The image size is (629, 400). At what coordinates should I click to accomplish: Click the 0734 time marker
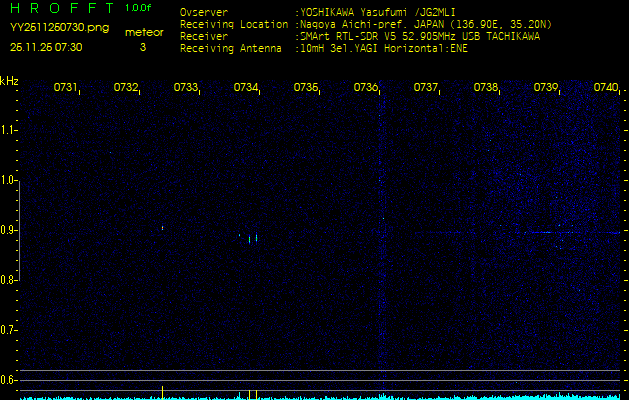(245, 87)
